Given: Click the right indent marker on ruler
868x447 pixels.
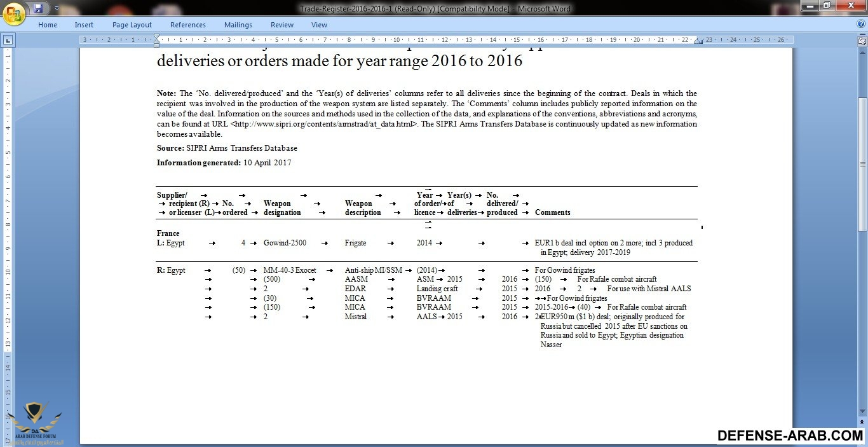Looking at the screenshot, I should (698, 42).
